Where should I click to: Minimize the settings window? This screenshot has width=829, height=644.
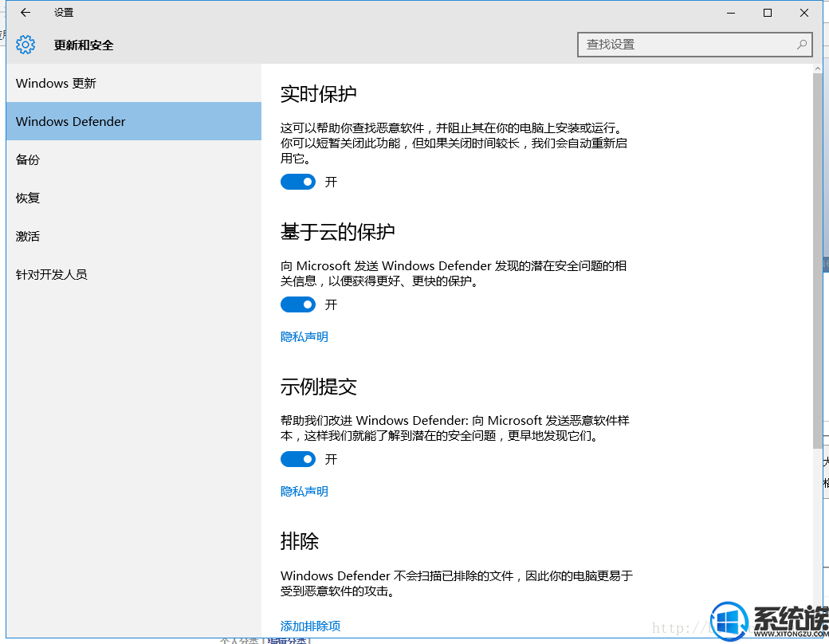(x=731, y=13)
